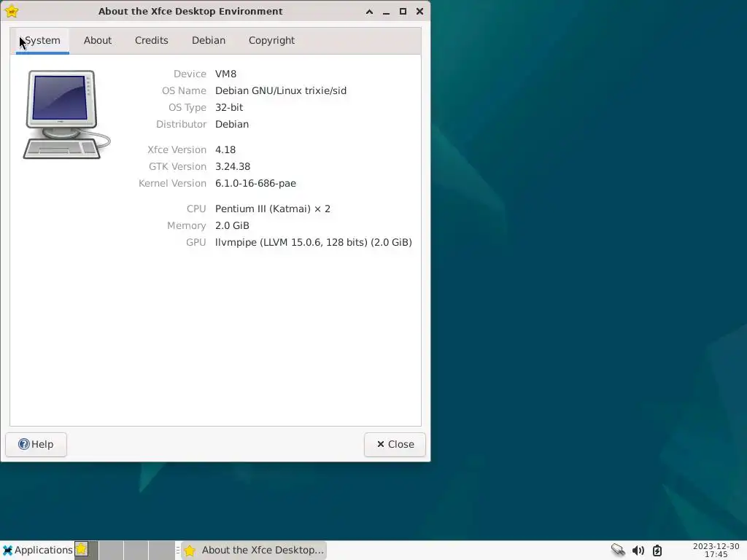
Task: Click the About the Xfce Desktop taskbar button
Action: click(254, 550)
